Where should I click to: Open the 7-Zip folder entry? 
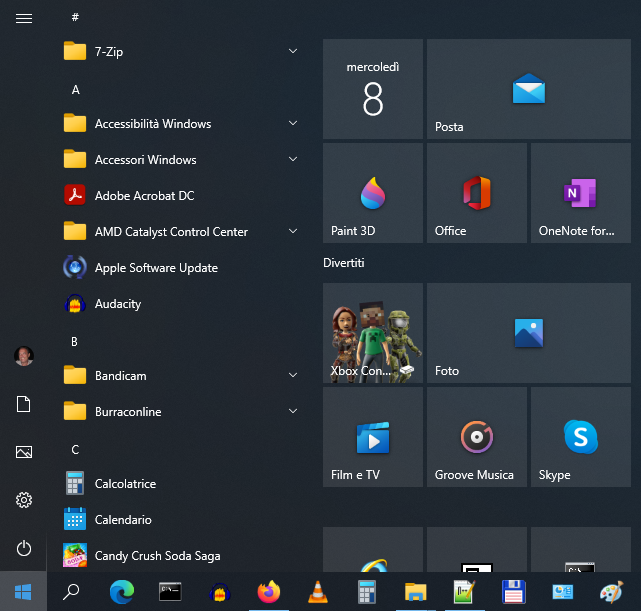[x=182, y=51]
